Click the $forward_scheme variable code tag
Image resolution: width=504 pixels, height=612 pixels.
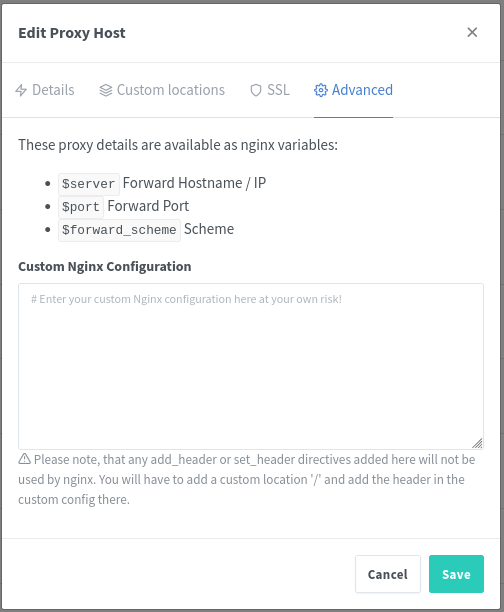click(x=119, y=230)
